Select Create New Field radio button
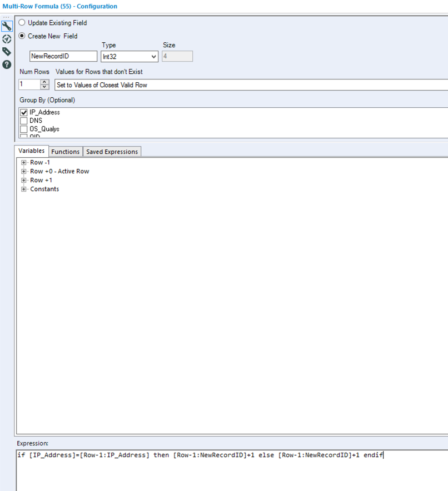Screen dimensions: 448x491 22,36
